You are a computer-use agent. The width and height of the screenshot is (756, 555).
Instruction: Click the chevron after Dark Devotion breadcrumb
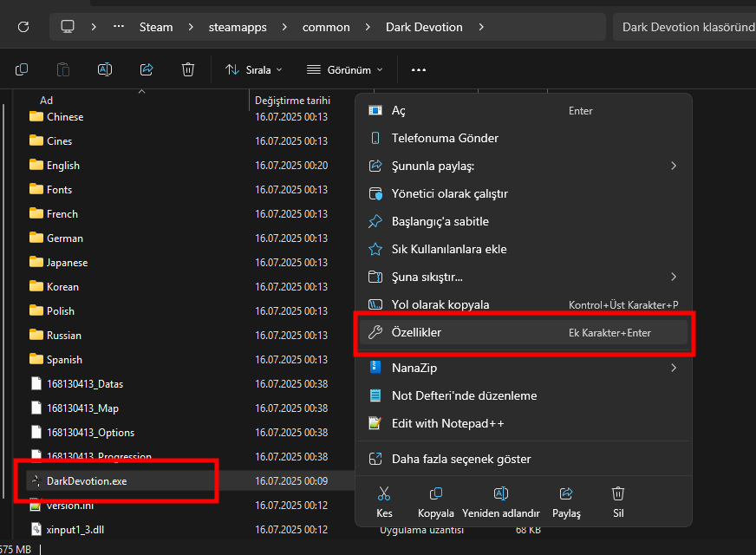(480, 27)
